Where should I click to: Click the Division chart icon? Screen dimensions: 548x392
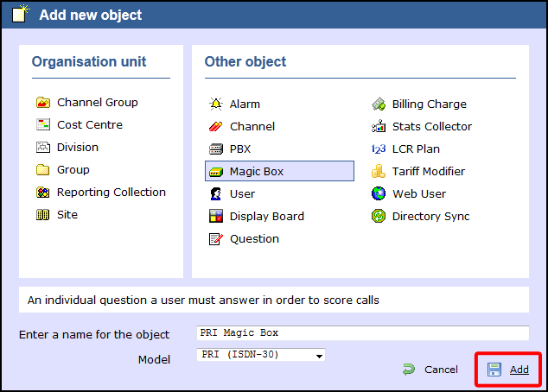click(43, 148)
